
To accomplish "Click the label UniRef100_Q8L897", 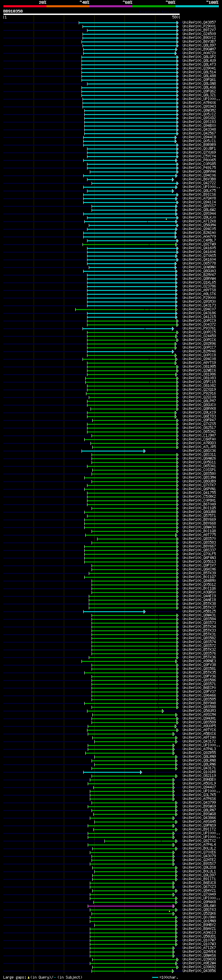I will (x=199, y=45).
